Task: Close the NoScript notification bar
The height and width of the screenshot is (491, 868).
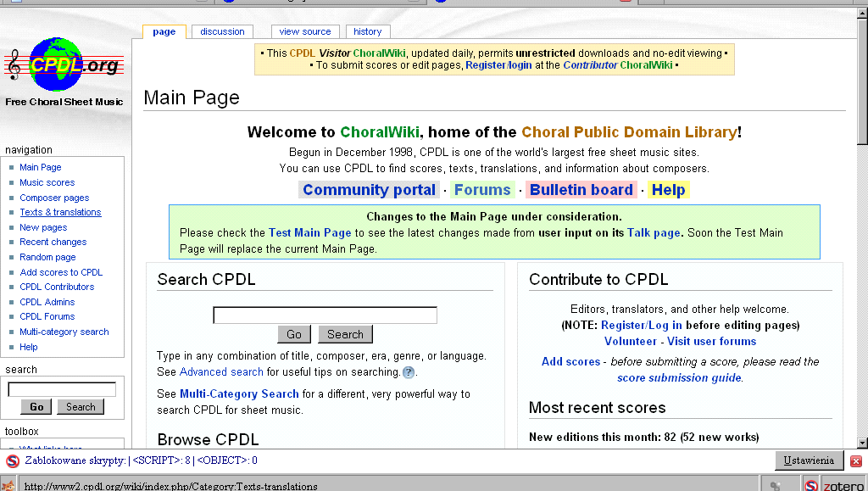Action: (x=856, y=460)
